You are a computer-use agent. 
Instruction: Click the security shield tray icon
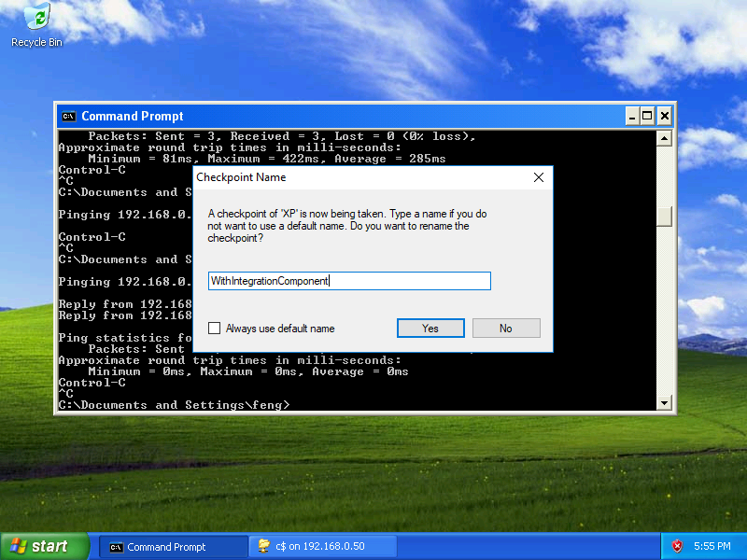(678, 546)
